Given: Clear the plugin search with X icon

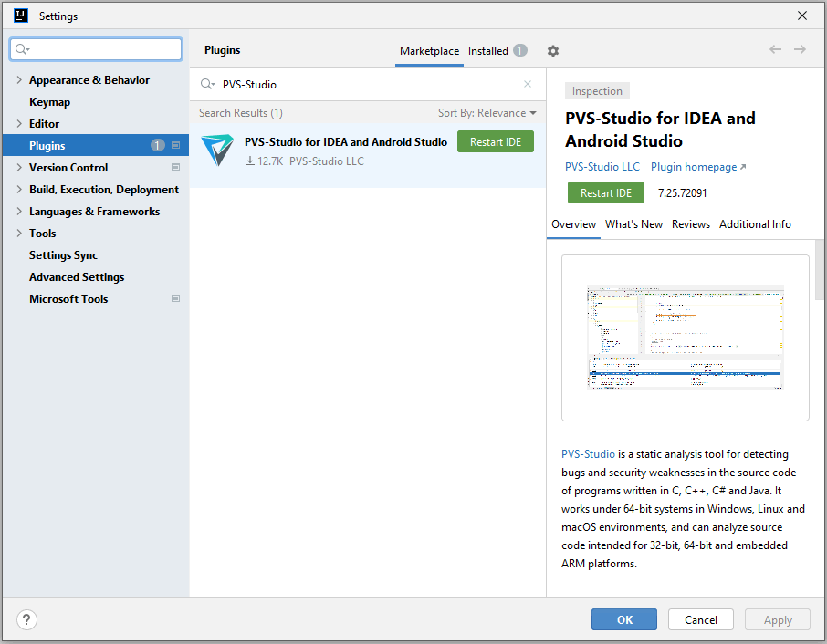Looking at the screenshot, I should 527,84.
